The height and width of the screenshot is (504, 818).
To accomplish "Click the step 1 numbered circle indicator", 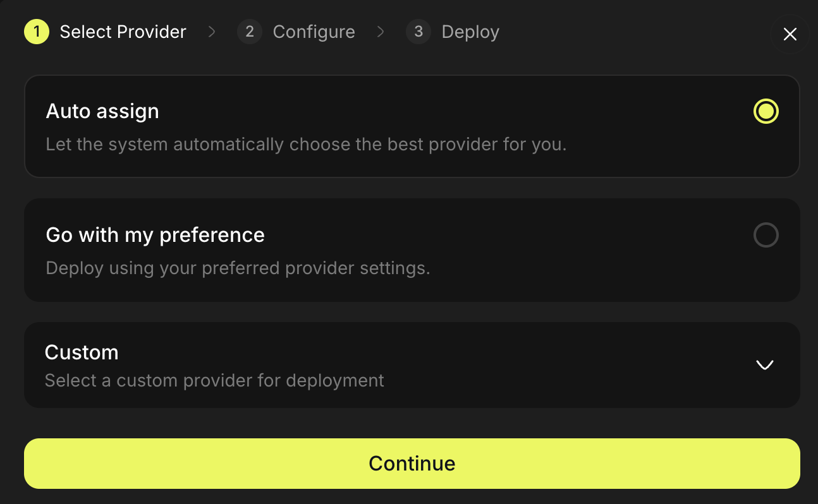I will (x=36, y=32).
